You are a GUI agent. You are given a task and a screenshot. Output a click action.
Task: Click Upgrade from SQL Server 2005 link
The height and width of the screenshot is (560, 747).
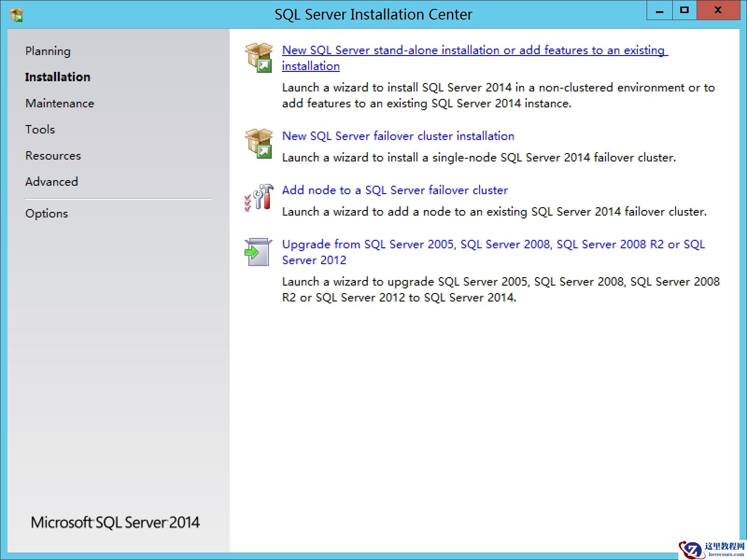(493, 244)
